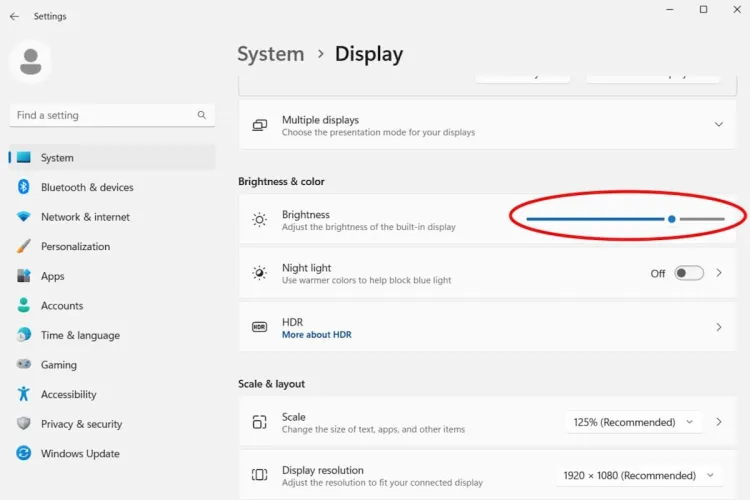This screenshot has height=500, width=750.
Task: Click System in the breadcrumb
Action: click(x=270, y=54)
